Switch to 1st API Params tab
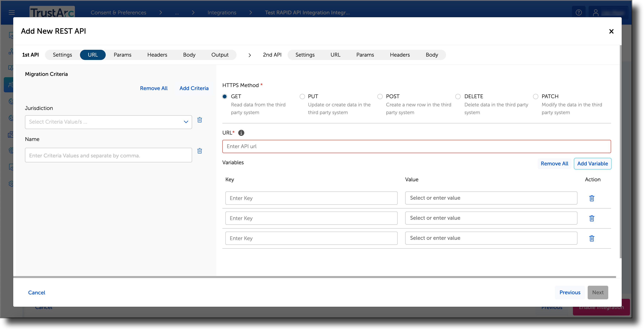Viewport: 644px width, 330px height. click(x=122, y=55)
